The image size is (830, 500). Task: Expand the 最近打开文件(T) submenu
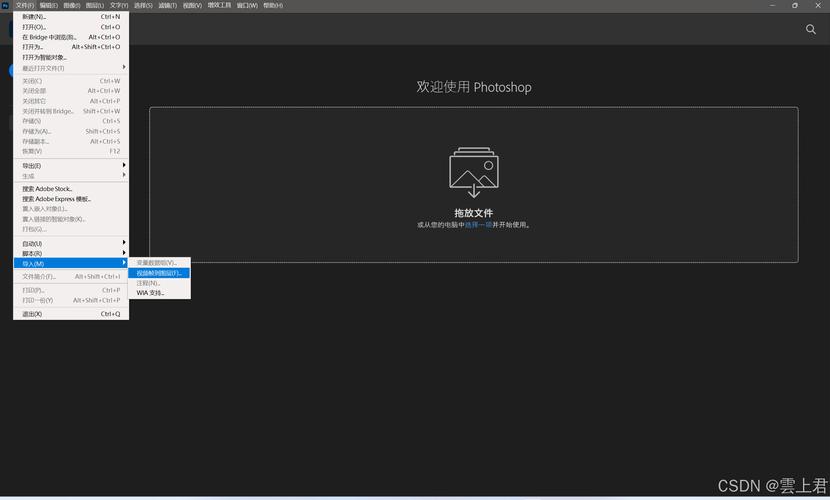71,68
